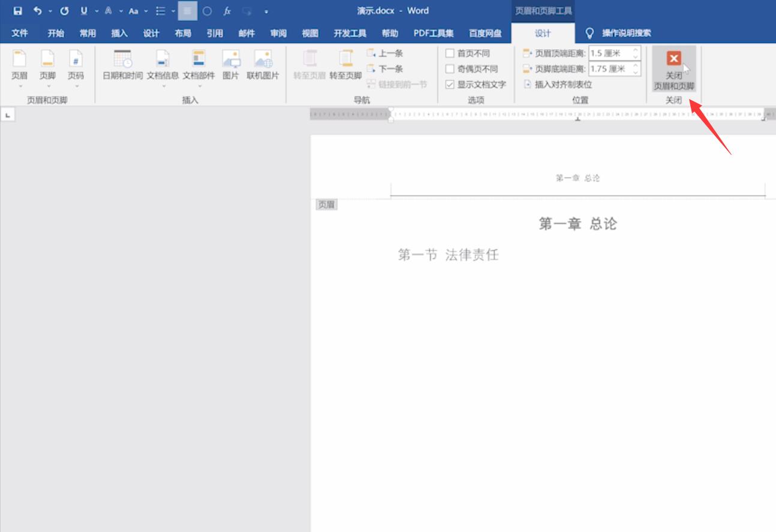Click the 操作说明搜索 search box
776x532 pixels.
click(626, 33)
